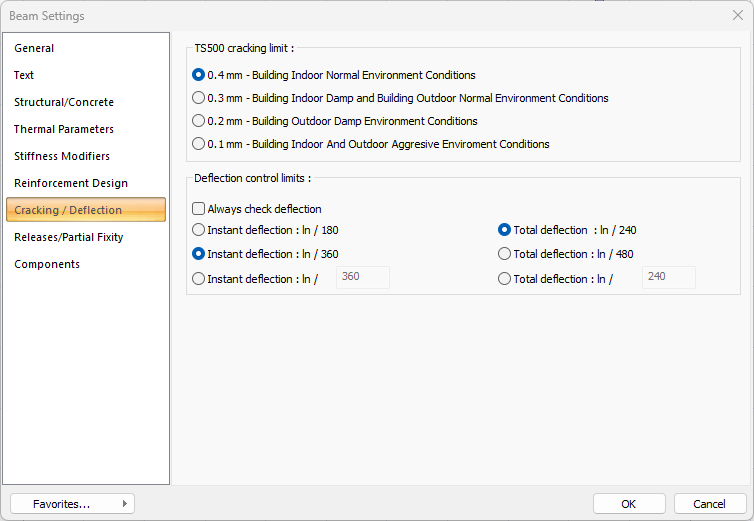
Task: Choose custom Total deflection radio option
Action: tap(504, 279)
